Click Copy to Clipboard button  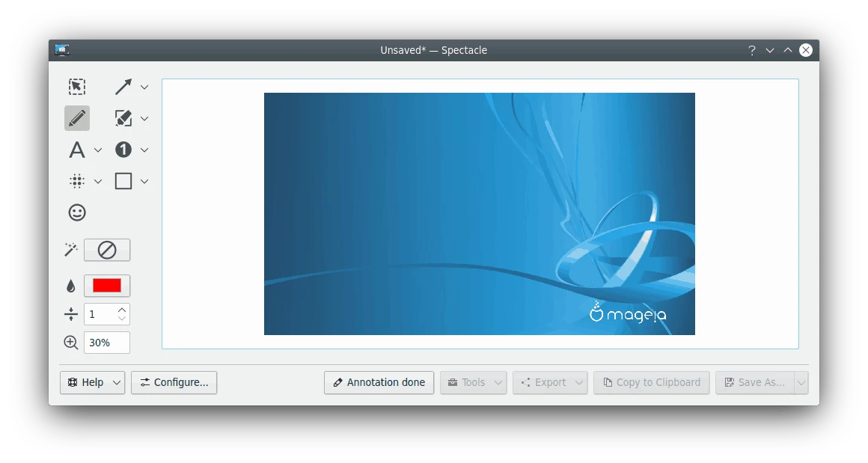coord(652,382)
